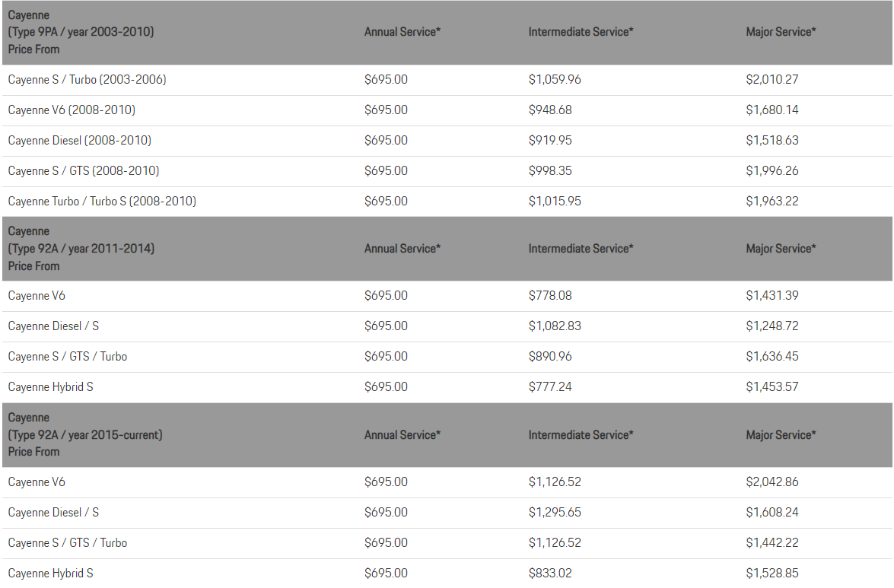Click the Type 92A 2011-2014 section header
This screenshot has height=588, width=894.
click(81, 249)
